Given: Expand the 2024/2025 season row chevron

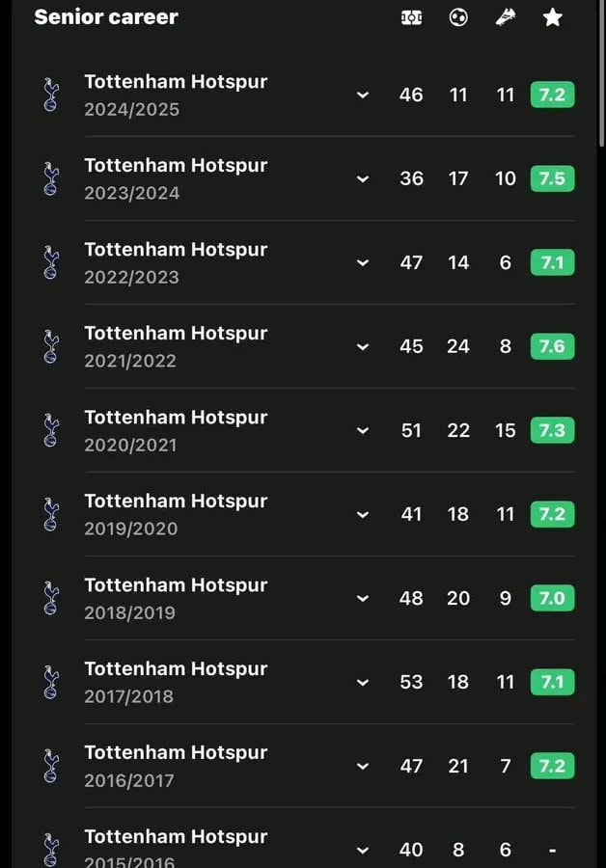Looking at the screenshot, I should tap(363, 95).
